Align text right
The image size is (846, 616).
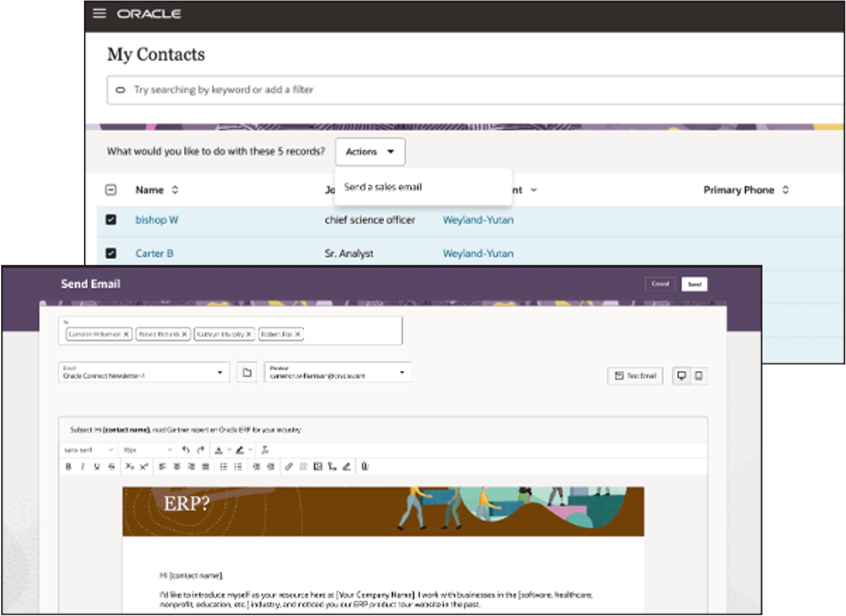[x=191, y=466]
